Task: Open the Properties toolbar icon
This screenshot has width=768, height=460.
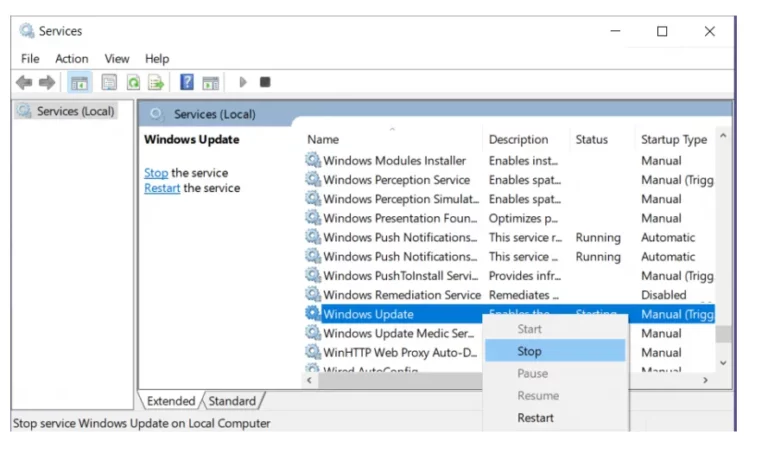Action: coord(109,82)
